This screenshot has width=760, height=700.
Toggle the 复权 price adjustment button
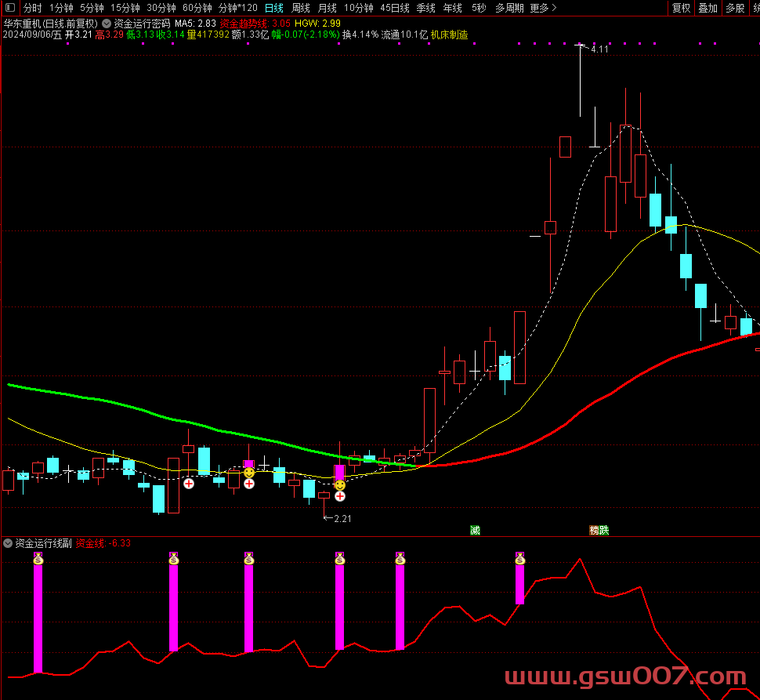[682, 8]
